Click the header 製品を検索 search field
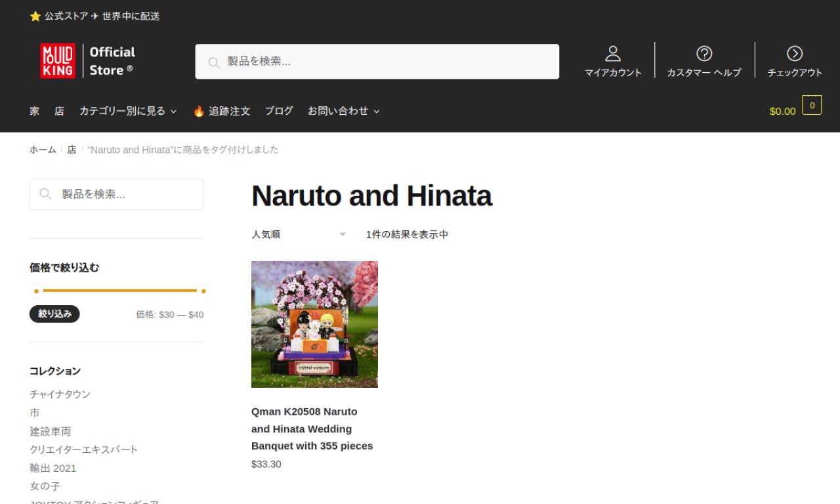This screenshot has width=840, height=504. click(x=377, y=62)
